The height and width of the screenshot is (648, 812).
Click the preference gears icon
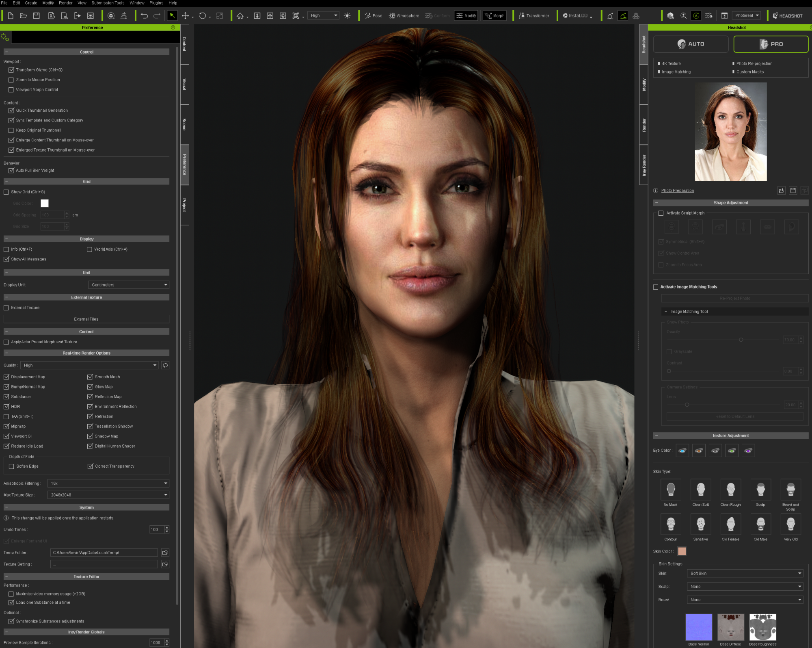click(5, 37)
